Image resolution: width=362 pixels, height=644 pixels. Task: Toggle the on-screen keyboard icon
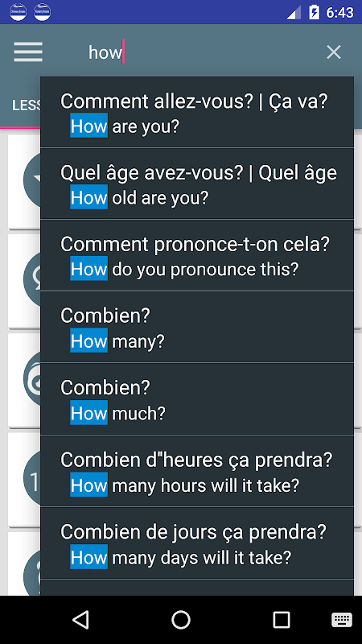(341, 620)
